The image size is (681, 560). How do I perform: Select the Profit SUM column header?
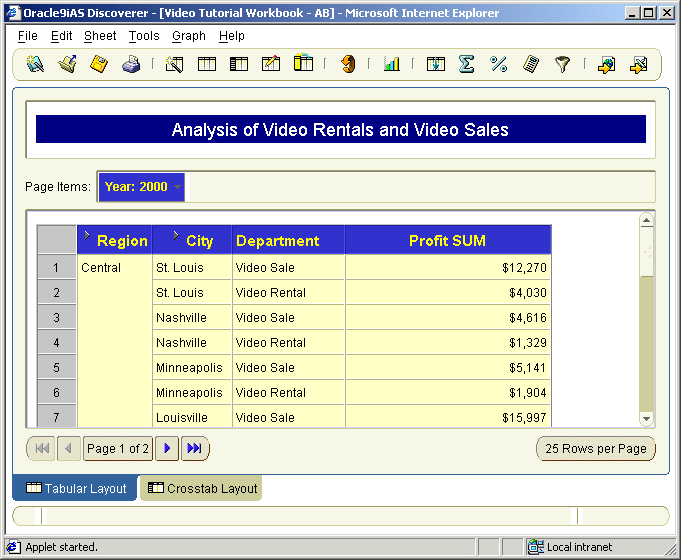448,240
